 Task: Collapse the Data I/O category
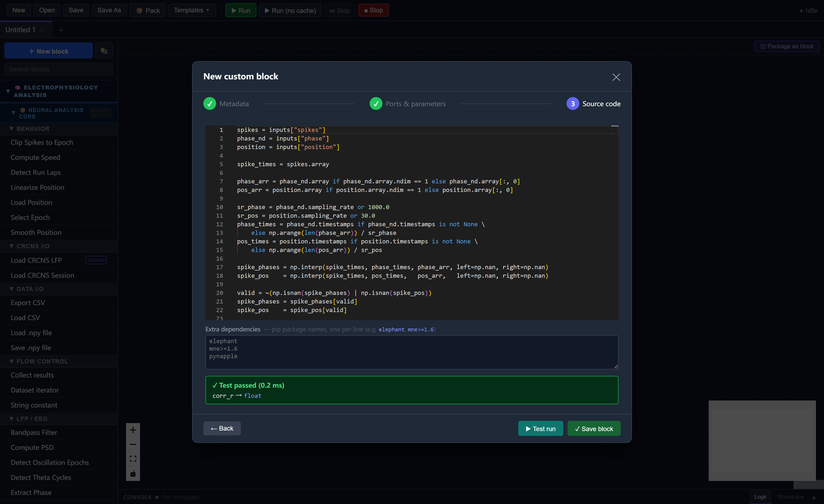point(11,289)
